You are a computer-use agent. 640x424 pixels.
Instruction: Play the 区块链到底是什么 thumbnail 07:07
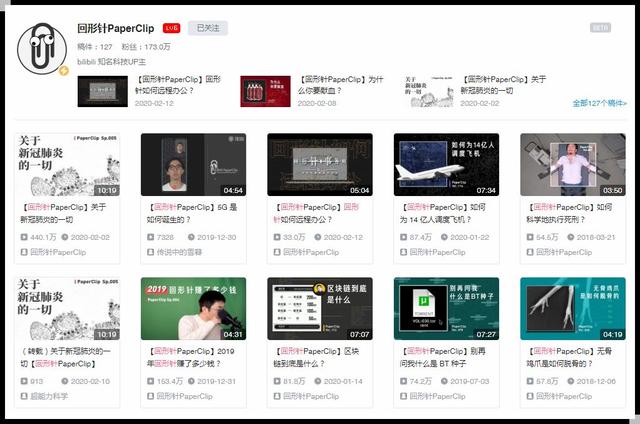tap(320, 309)
